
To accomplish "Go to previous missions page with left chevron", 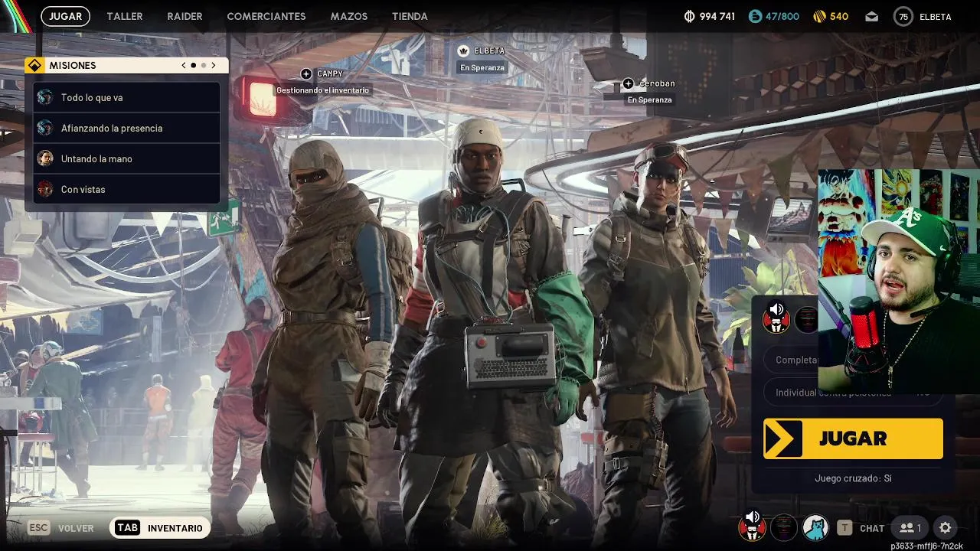I will (x=184, y=66).
